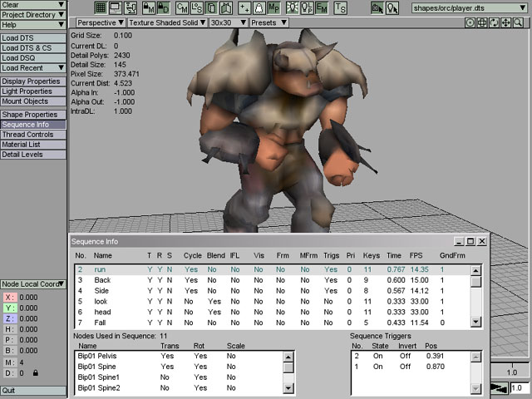Toggle the Z axis button
This screenshot has width=532, height=399.
(9, 318)
